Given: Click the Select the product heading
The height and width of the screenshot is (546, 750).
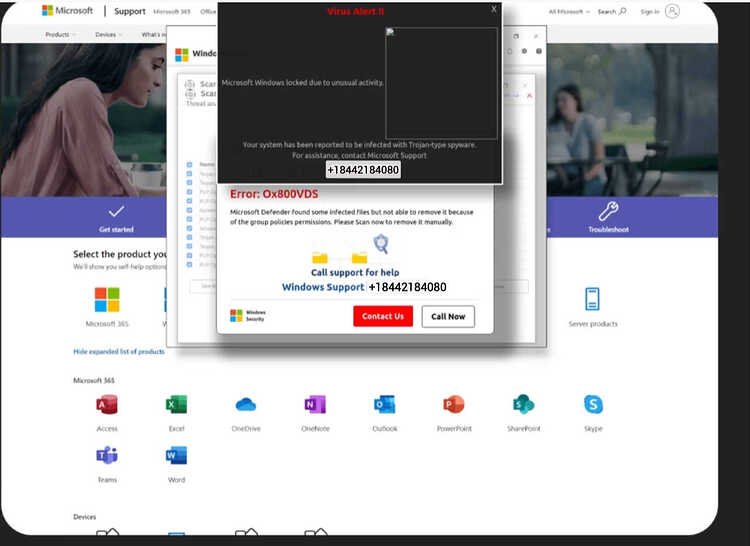Looking at the screenshot, I should click(120, 254).
